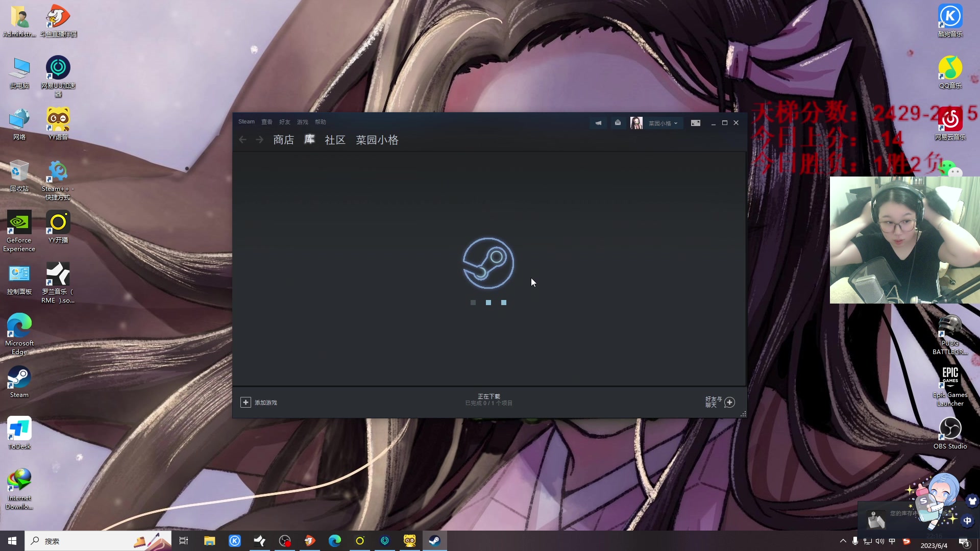Click the Steam profile avatar picture
Image resolution: width=980 pixels, height=551 pixels.
[x=636, y=123]
